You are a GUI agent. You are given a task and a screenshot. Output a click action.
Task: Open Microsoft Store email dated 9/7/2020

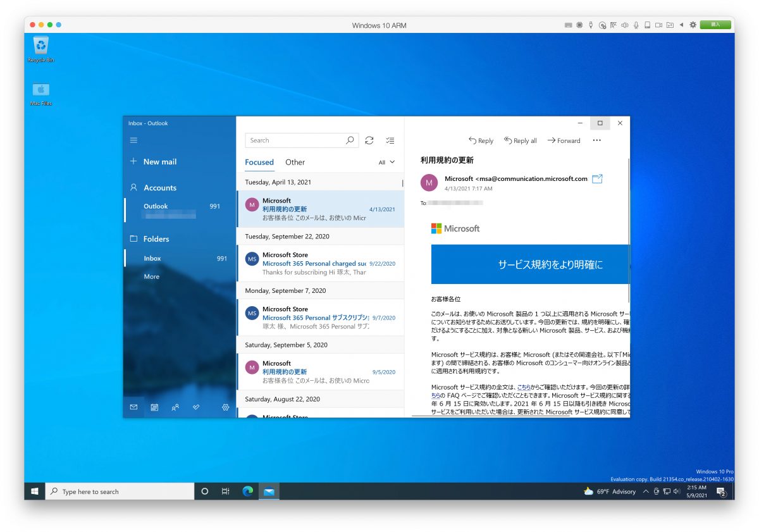point(321,318)
